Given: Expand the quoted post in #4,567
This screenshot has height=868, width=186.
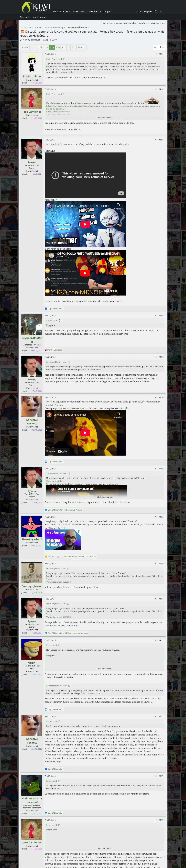Looking at the screenshot, I should point(105,497).
